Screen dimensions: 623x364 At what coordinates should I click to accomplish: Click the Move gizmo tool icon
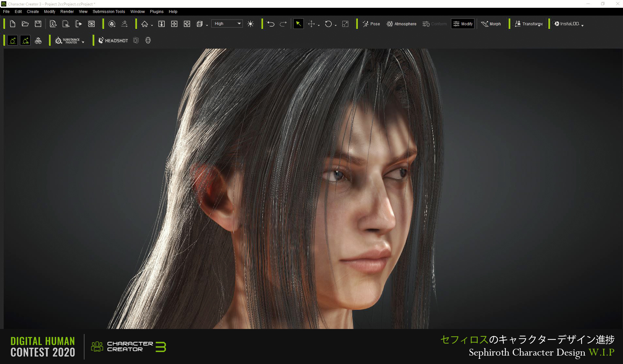[x=311, y=24]
